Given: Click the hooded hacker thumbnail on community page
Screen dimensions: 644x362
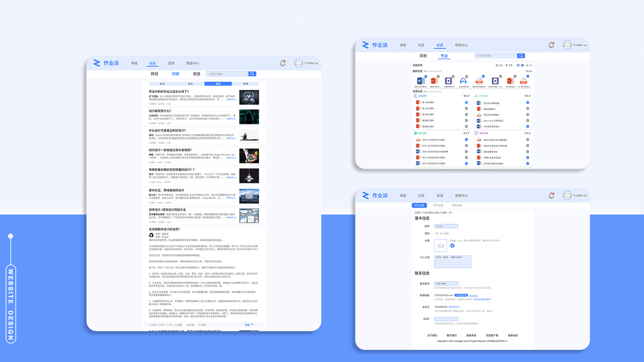Looking at the screenshot, I should (249, 116).
